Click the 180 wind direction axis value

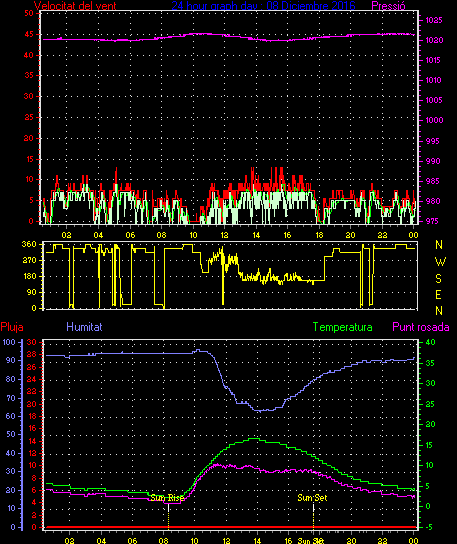click(x=29, y=276)
